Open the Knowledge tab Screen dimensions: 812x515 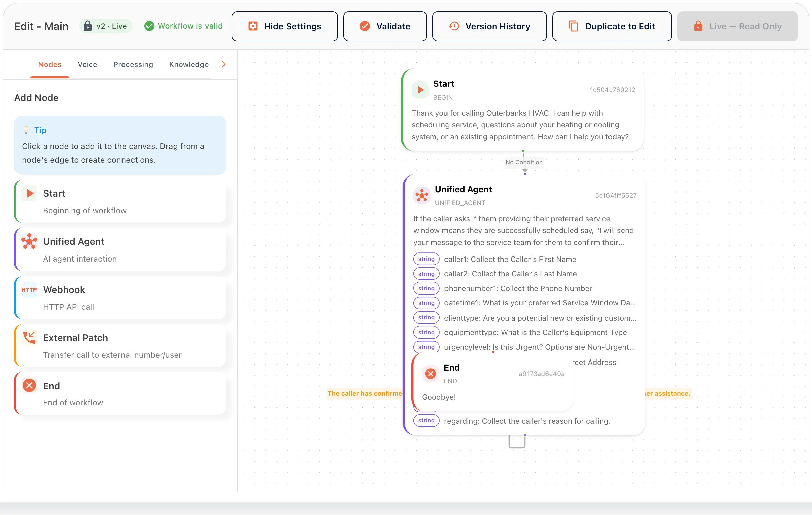(189, 64)
